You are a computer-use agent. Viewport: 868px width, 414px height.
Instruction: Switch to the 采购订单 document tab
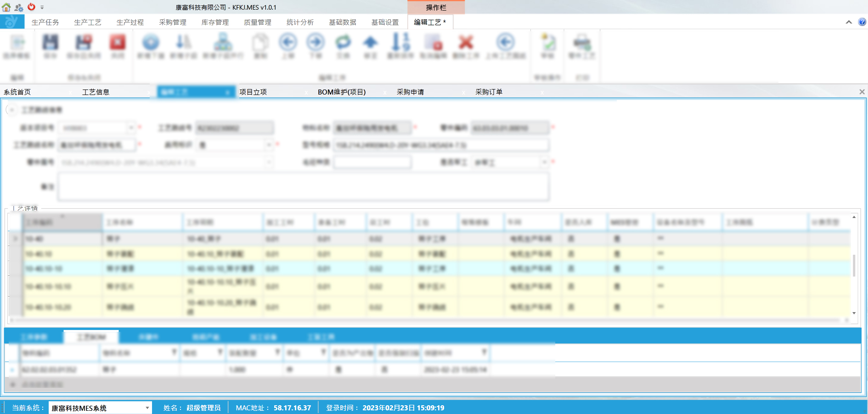(x=489, y=92)
